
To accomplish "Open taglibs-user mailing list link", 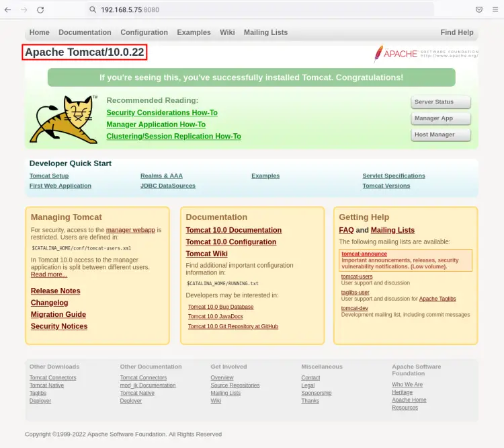I will click(x=355, y=293).
